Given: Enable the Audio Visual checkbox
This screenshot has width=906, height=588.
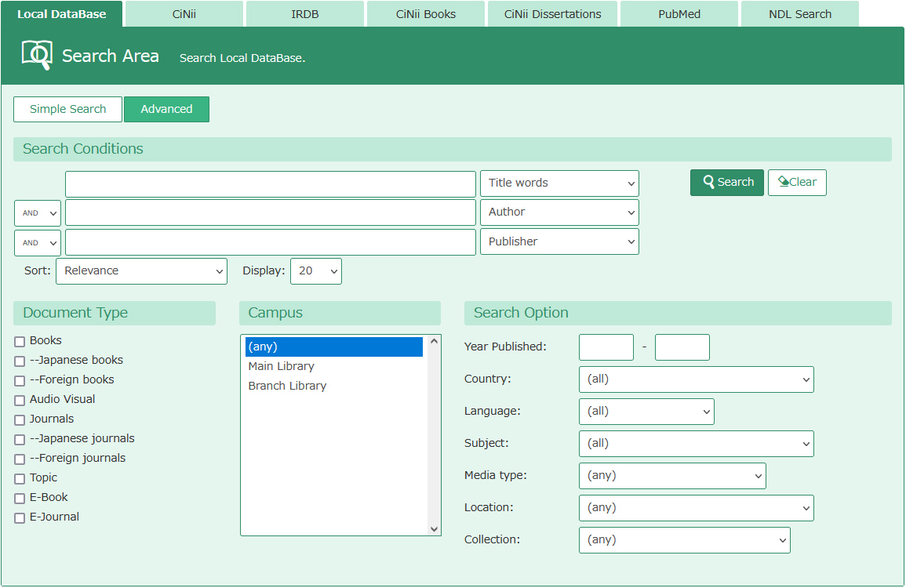Looking at the screenshot, I should click(20, 400).
